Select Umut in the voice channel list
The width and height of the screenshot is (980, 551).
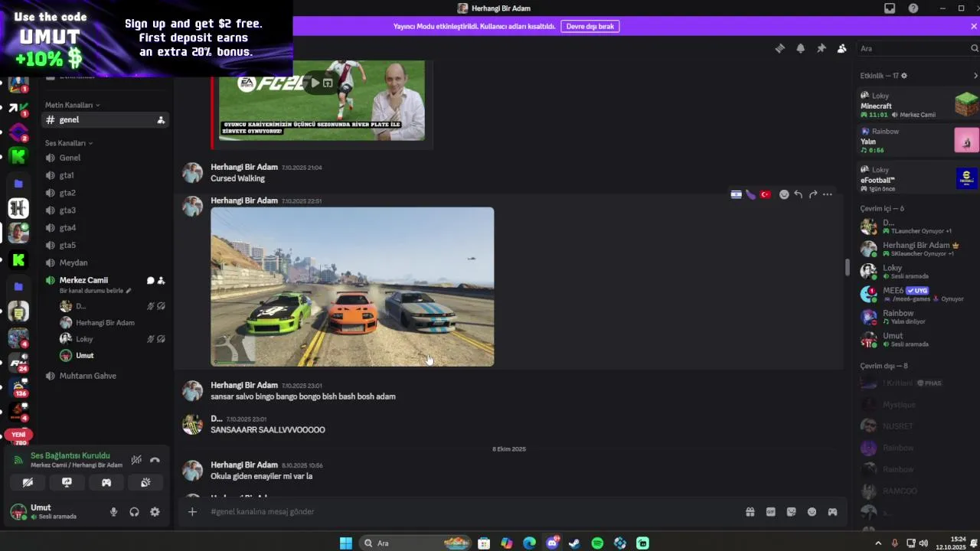click(x=113, y=355)
